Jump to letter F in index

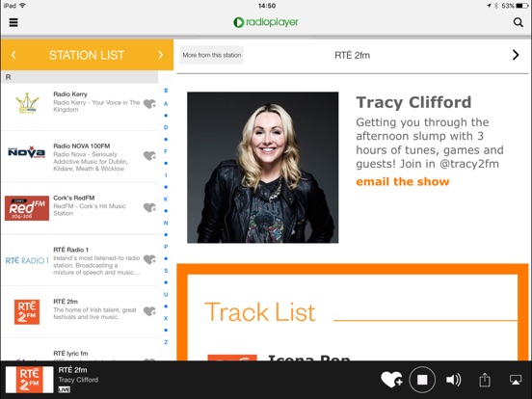click(x=166, y=151)
